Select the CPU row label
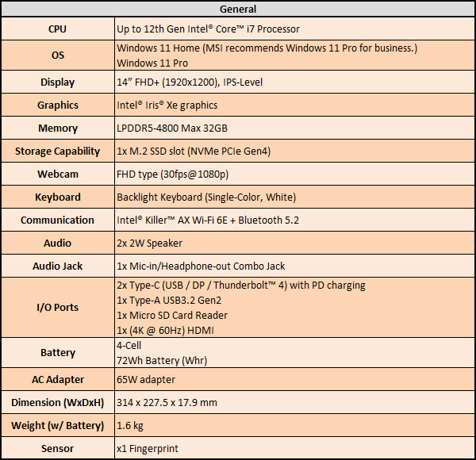476x460 pixels. 57,29
